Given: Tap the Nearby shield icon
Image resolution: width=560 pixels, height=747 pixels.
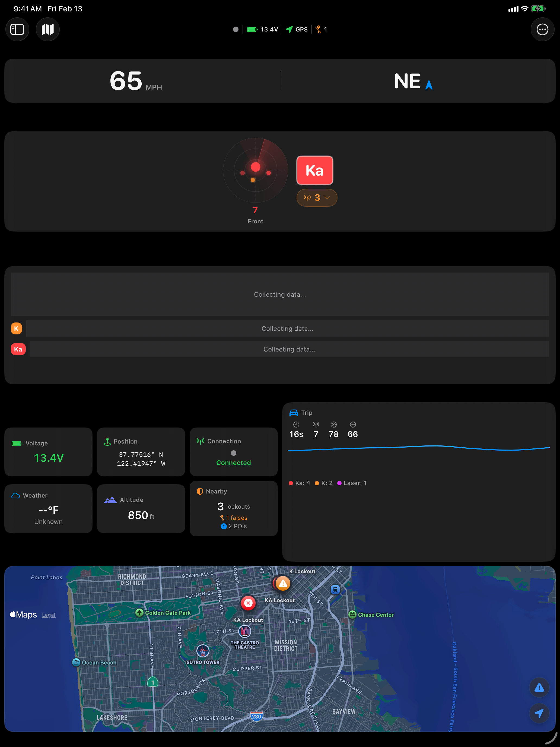Looking at the screenshot, I should point(200,491).
